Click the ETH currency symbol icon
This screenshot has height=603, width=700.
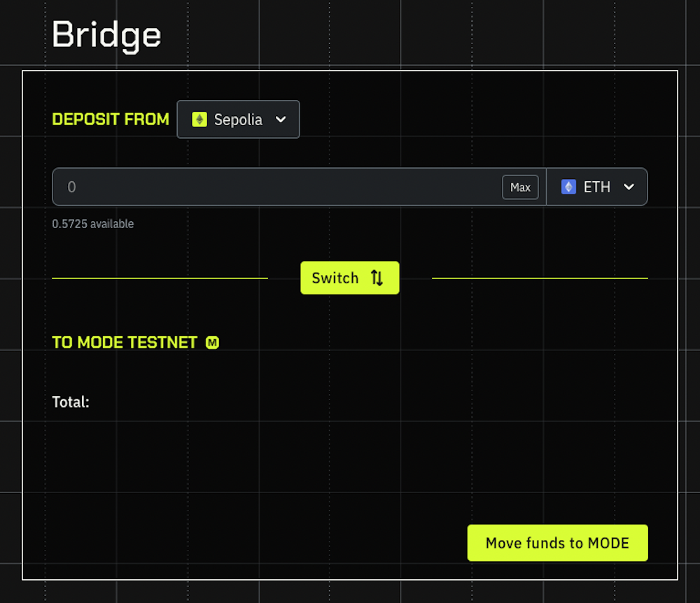[x=568, y=186]
